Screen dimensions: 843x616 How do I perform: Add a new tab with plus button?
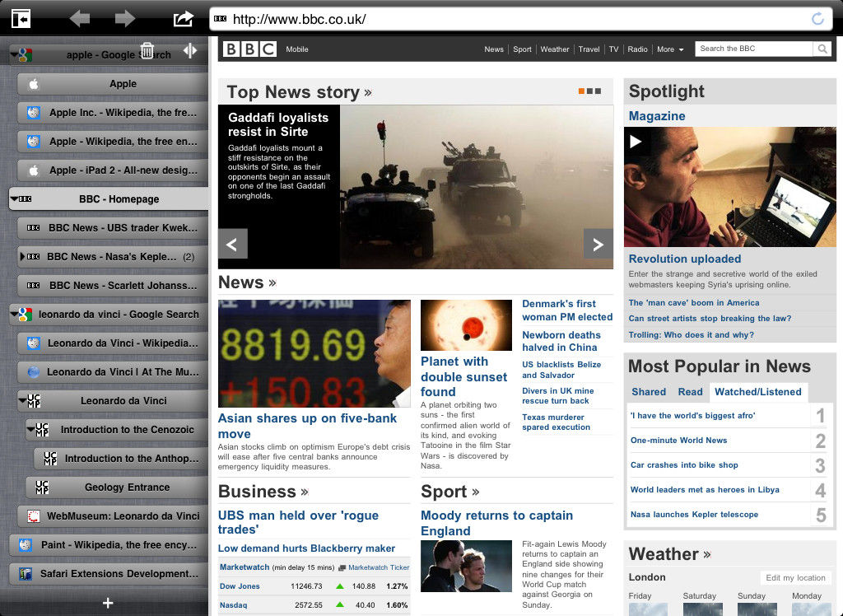(x=108, y=603)
